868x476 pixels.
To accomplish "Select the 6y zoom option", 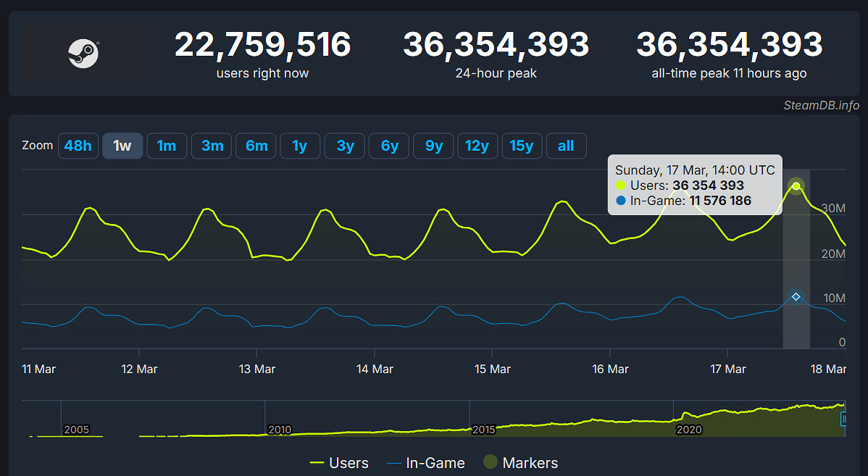I will tap(389, 146).
